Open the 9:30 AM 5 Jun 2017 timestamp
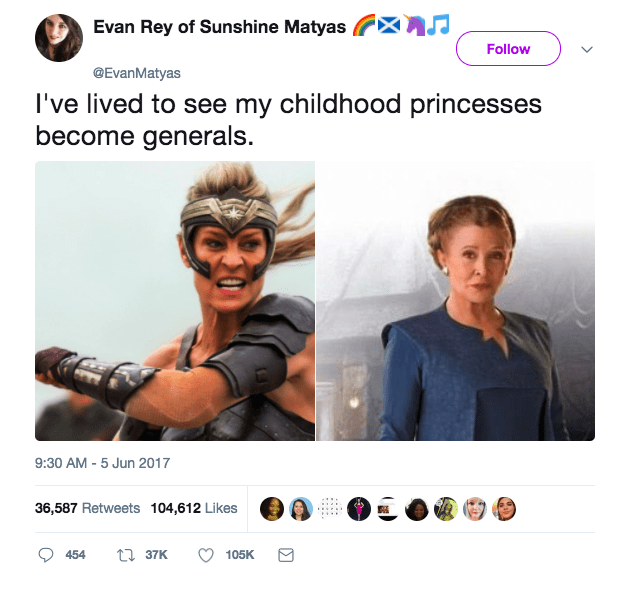Image resolution: width=634 pixels, height=592 pixels. point(102,463)
